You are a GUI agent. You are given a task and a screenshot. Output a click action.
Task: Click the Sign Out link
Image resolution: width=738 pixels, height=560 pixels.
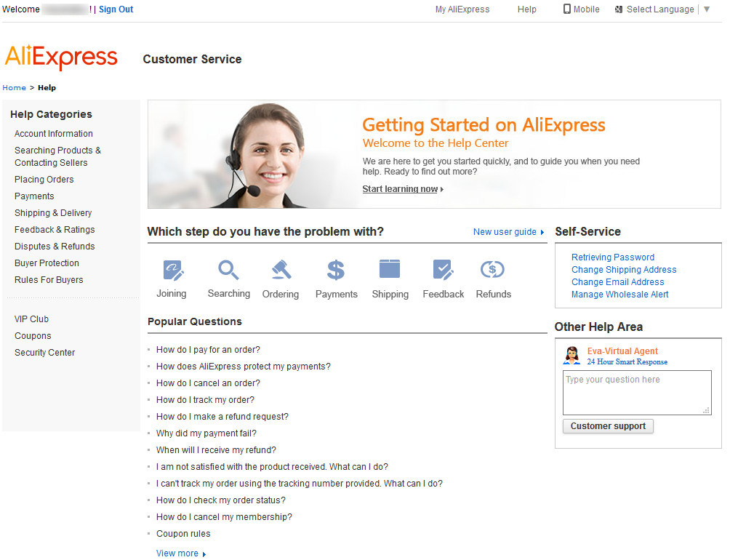coord(116,9)
